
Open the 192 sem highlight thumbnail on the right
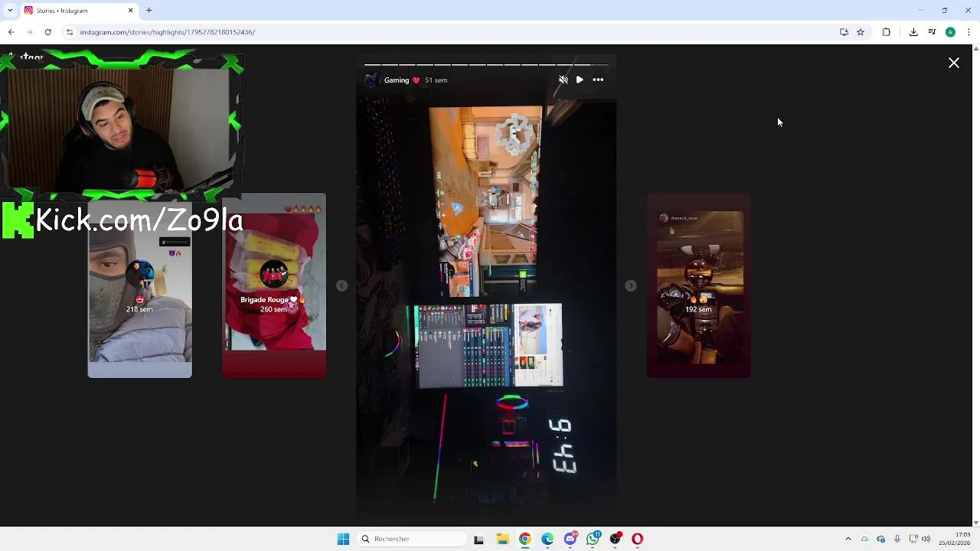[698, 285]
